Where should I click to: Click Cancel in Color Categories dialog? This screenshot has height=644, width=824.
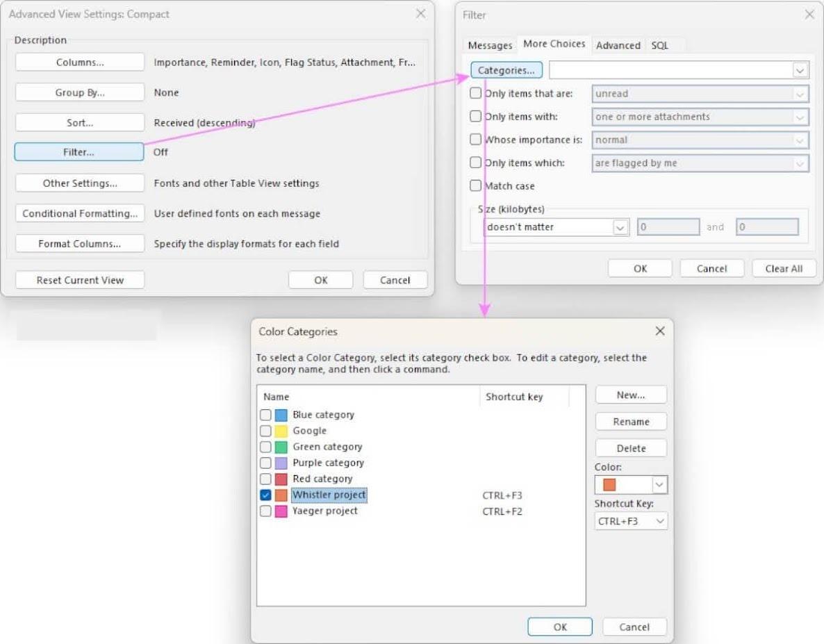(x=634, y=627)
